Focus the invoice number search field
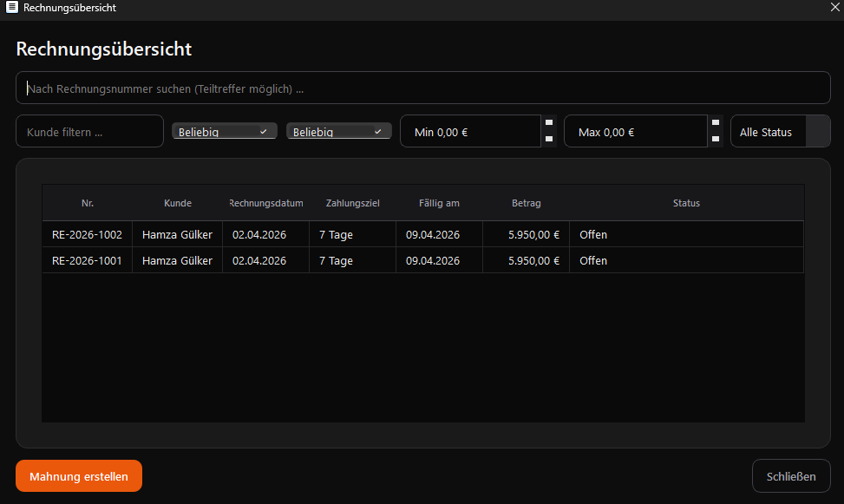 tap(422, 88)
